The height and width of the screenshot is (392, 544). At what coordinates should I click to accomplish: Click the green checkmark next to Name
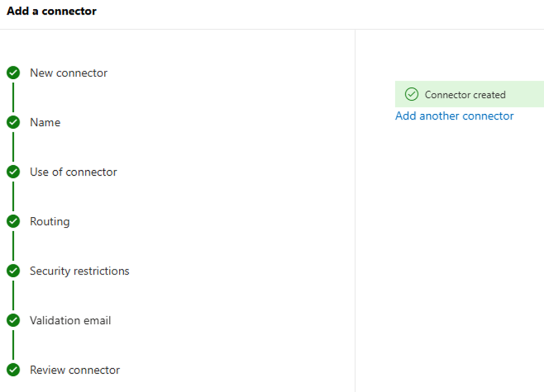point(13,122)
